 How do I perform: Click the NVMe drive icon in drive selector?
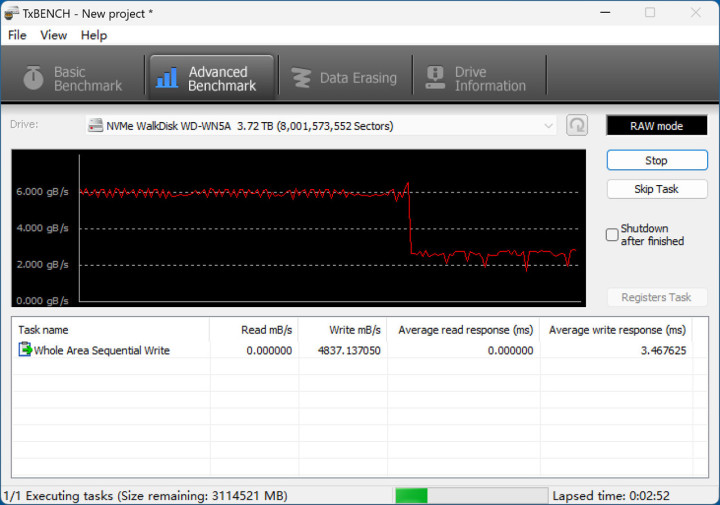(x=95, y=125)
